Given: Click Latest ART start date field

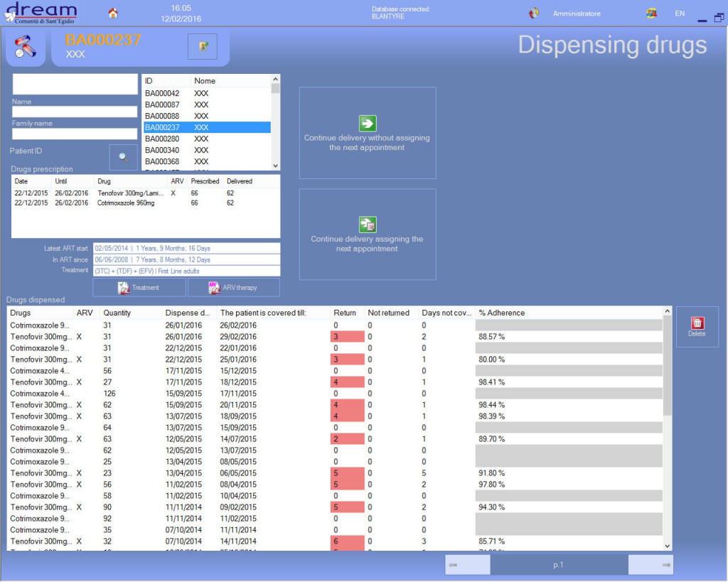Looking at the screenshot, I should coord(187,248).
